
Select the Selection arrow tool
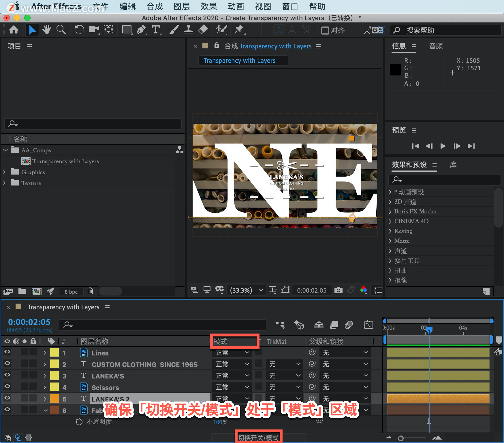point(32,30)
